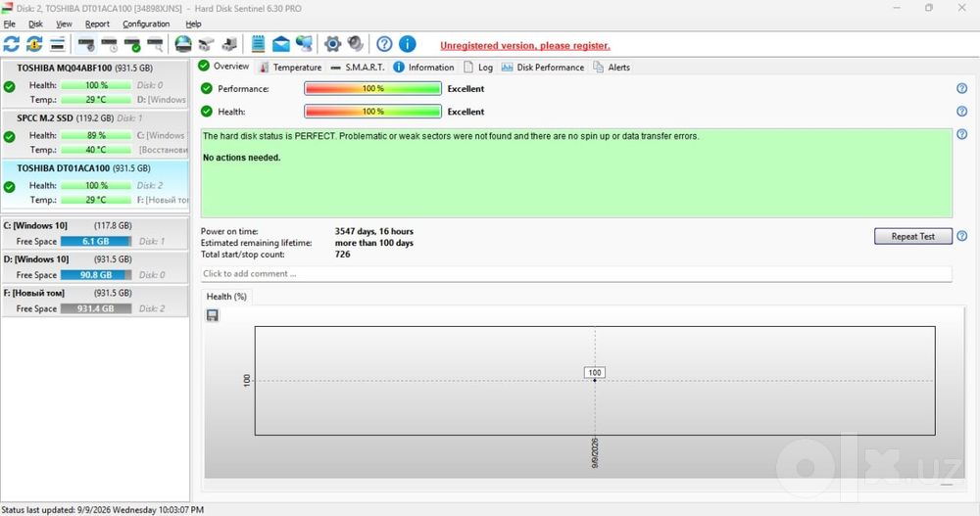Click the 'Click to add comment' field
This screenshot has height=516, width=980.
pos(576,273)
